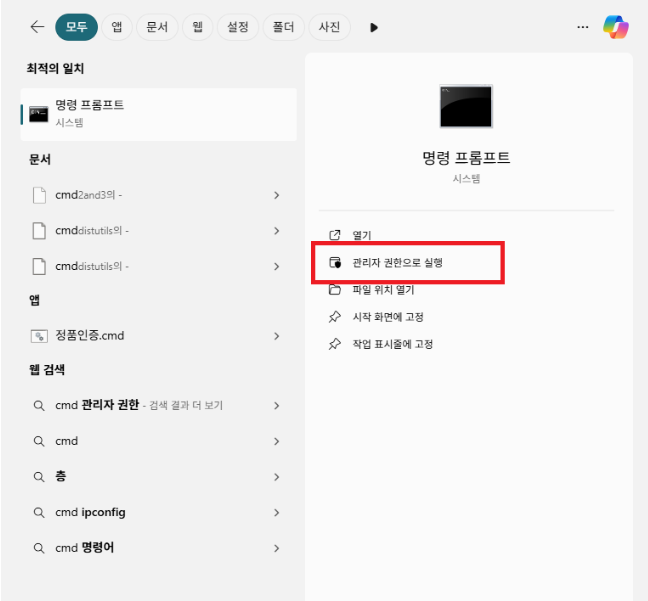Click the back arrow icon

click(37, 27)
